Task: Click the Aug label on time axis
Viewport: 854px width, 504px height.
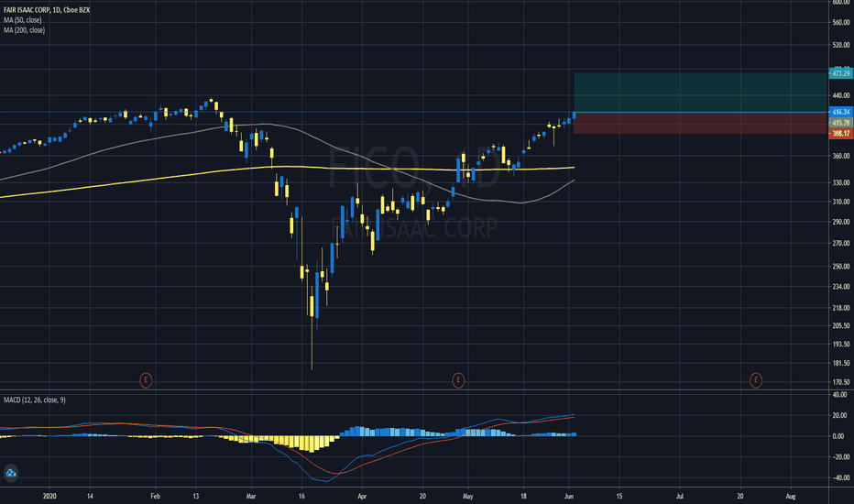Action: (791, 496)
